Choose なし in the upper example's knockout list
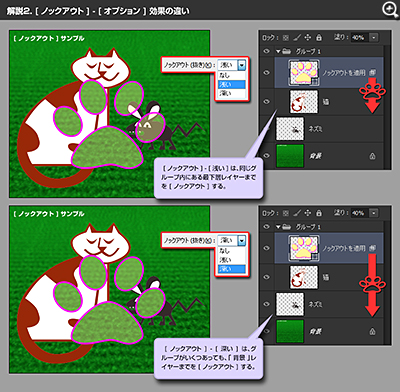This screenshot has height=392, width=400. coord(232,76)
